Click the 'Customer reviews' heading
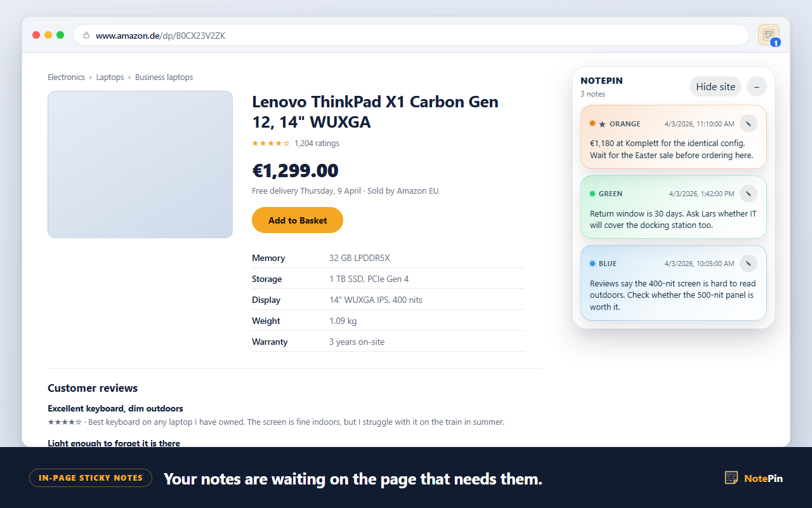Viewport: 812px width, 508px height. [93, 388]
